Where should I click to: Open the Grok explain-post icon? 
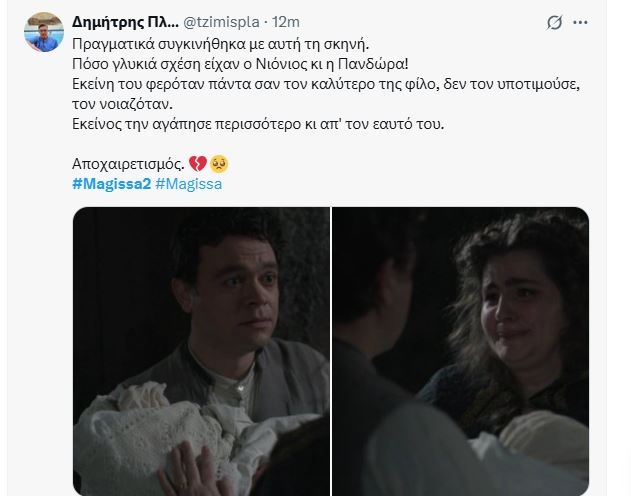[554, 23]
